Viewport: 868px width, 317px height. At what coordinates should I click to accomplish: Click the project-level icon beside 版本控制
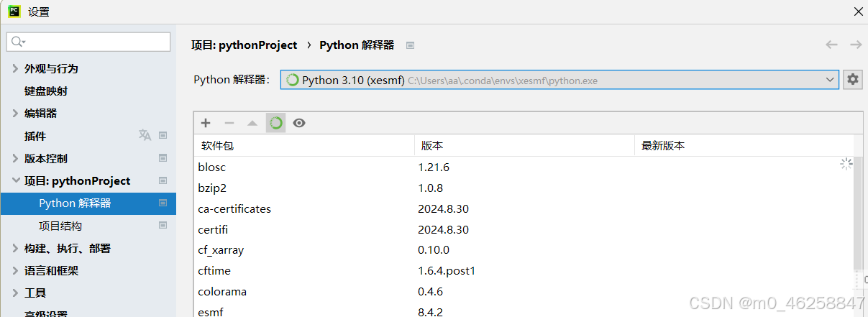[x=163, y=158]
